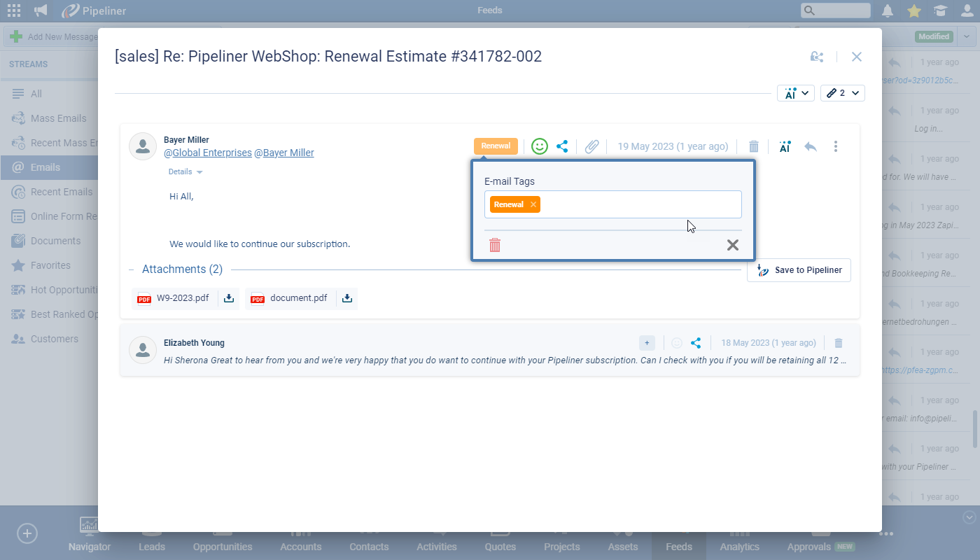The image size is (980, 560).
Task: Click into the E-mail Tags input field
Action: pyautogui.click(x=640, y=204)
